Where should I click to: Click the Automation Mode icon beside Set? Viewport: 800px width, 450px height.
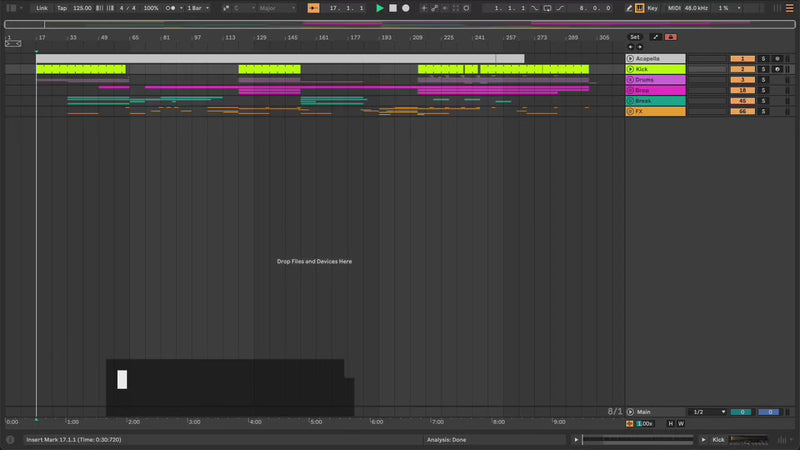[x=656, y=37]
